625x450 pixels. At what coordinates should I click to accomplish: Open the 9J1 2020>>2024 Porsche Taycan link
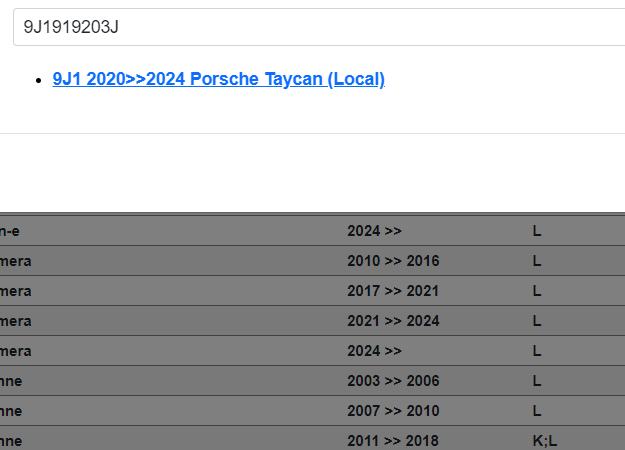218,80
